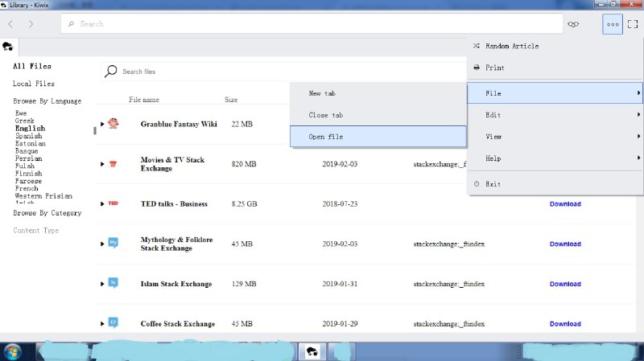Image resolution: width=644 pixels, height=361 pixels.
Task: Open the File submenu
Action: (x=555, y=93)
